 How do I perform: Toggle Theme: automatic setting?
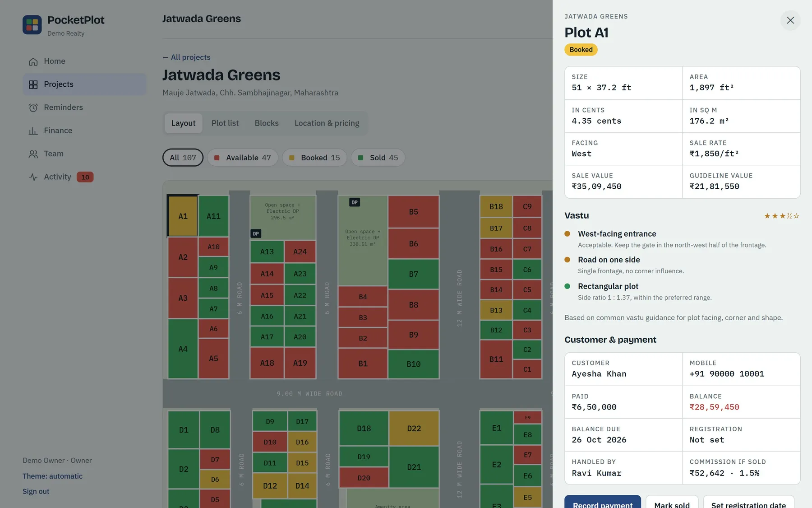click(52, 476)
